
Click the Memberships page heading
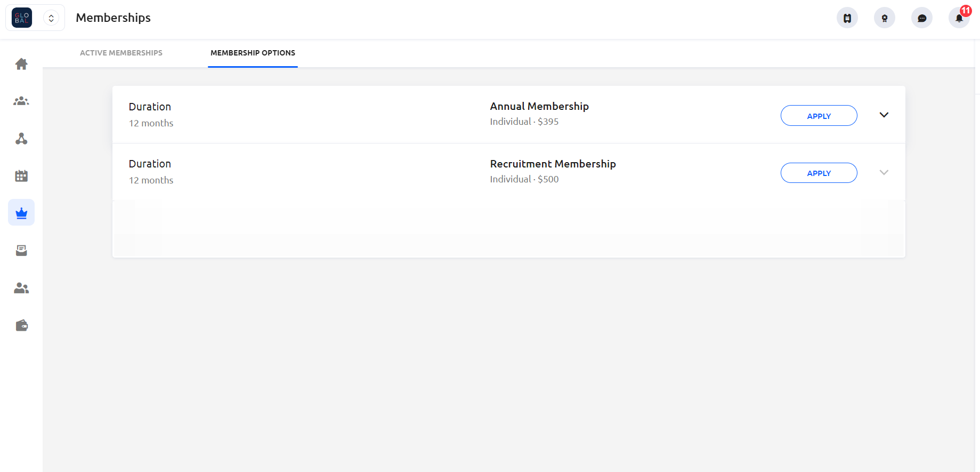click(x=114, y=18)
